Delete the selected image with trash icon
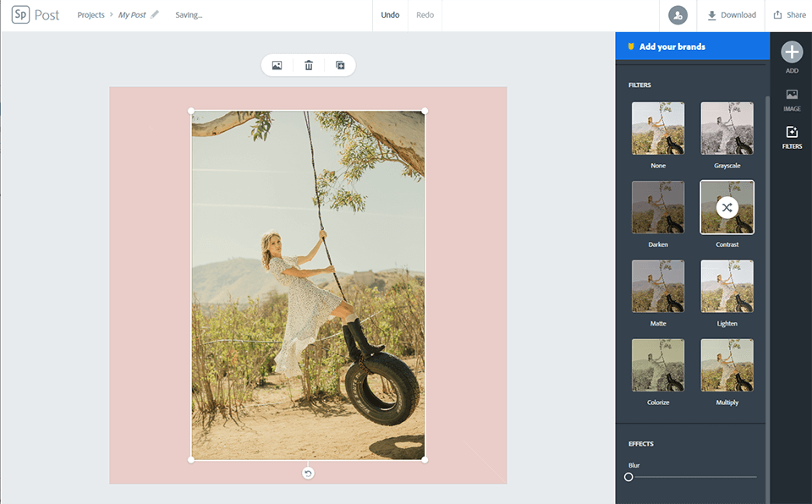Image resolution: width=812 pixels, height=504 pixels. [x=309, y=65]
